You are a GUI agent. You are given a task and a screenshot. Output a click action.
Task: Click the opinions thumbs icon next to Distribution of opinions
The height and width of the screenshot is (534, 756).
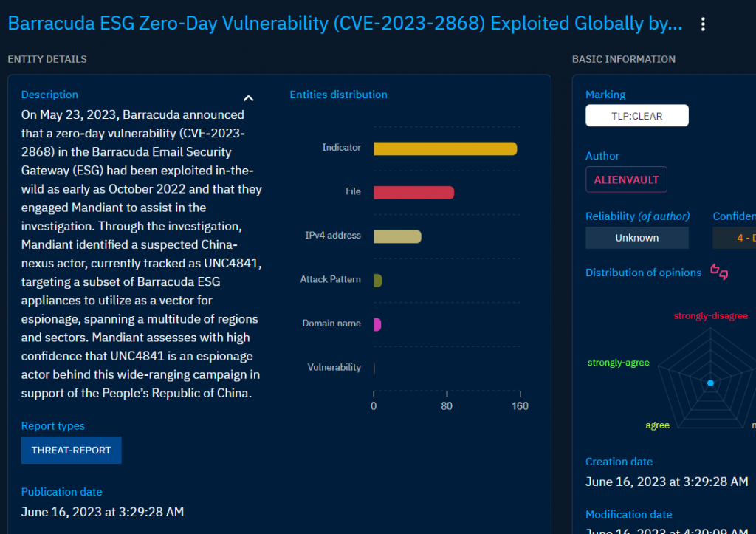pyautogui.click(x=719, y=272)
